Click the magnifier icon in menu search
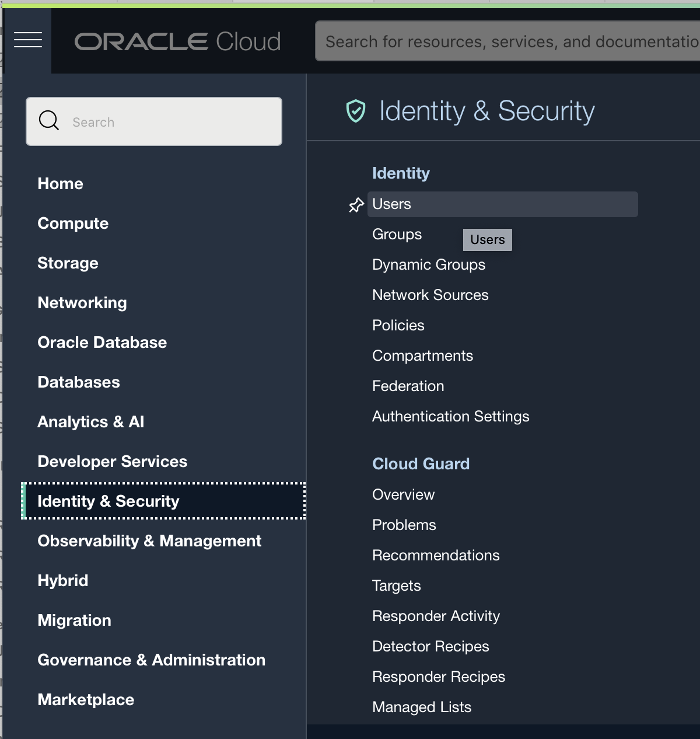The height and width of the screenshot is (739, 700). pos(49,121)
